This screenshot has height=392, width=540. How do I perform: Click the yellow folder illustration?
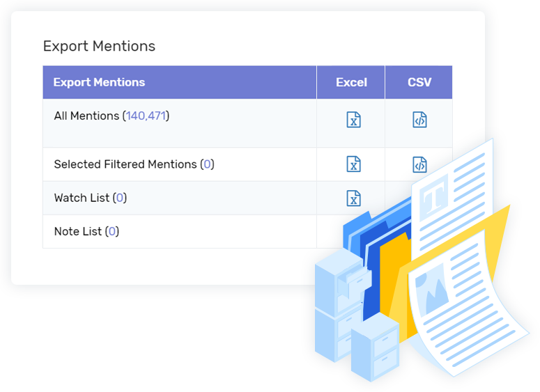448,272
